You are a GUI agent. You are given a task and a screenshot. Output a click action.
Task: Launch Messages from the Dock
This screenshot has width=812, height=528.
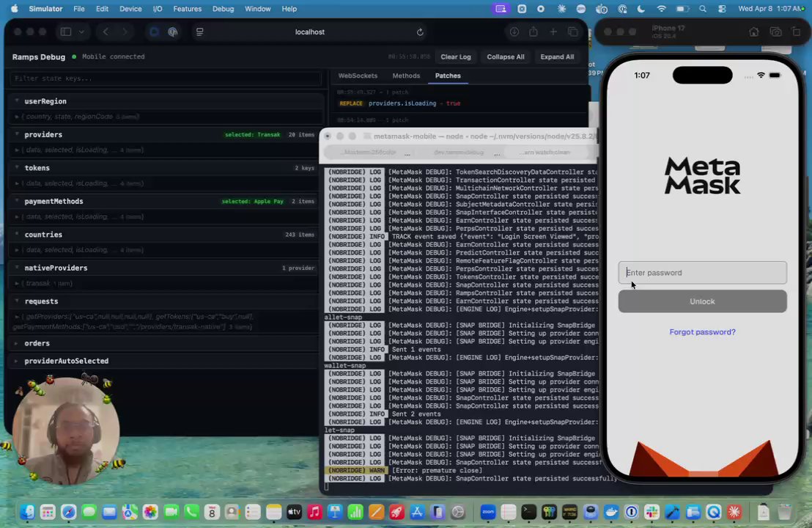click(89, 512)
